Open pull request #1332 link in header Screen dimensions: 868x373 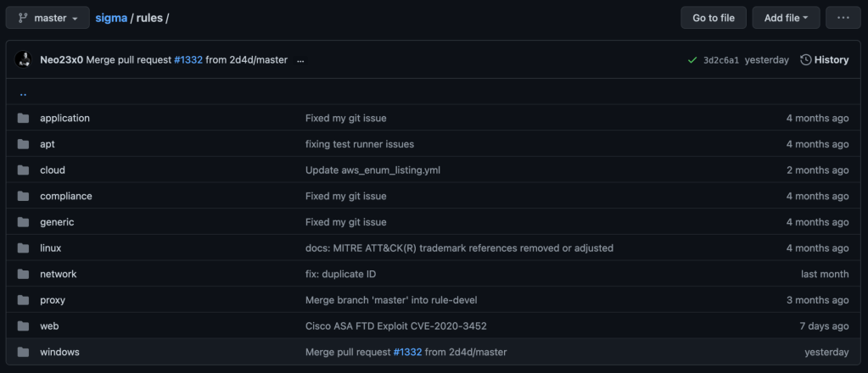coord(188,60)
